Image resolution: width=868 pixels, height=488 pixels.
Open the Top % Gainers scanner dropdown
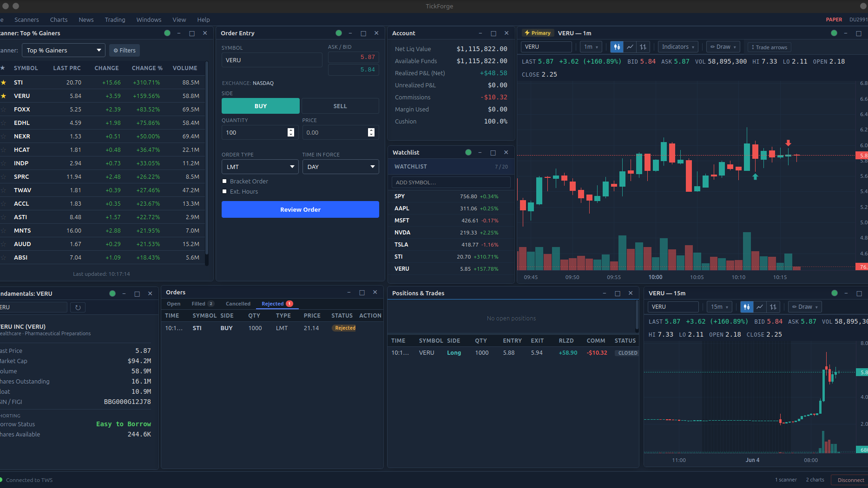point(64,50)
